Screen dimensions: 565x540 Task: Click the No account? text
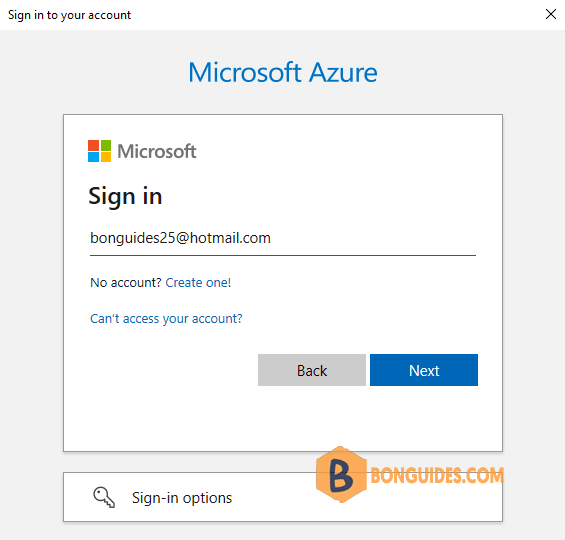125,282
